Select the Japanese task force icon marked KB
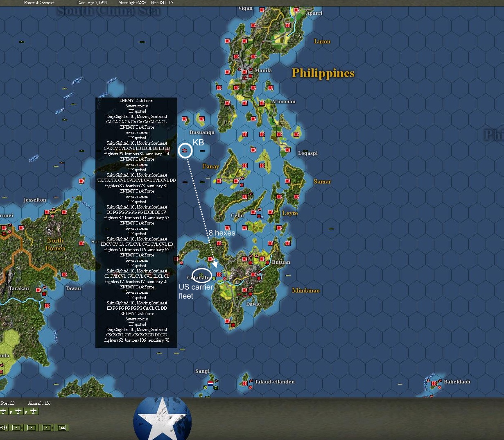The width and height of the screenshot is (504, 440). (185, 150)
